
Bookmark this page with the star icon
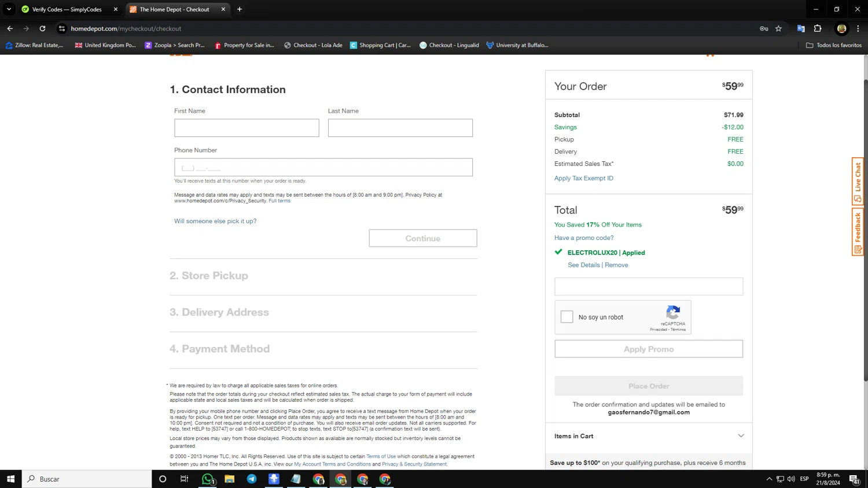coord(779,28)
